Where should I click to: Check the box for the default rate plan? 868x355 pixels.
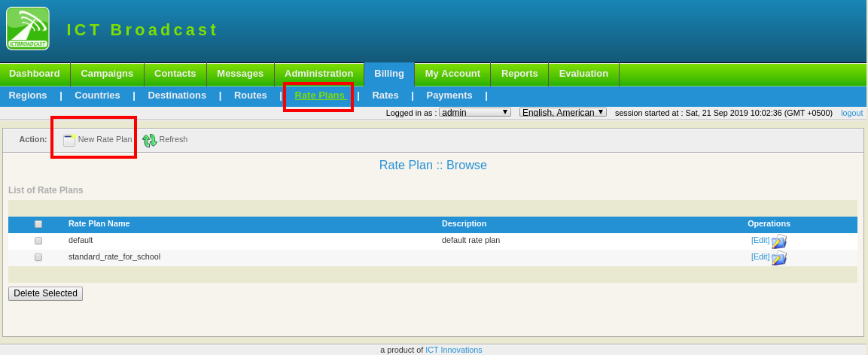click(38, 241)
